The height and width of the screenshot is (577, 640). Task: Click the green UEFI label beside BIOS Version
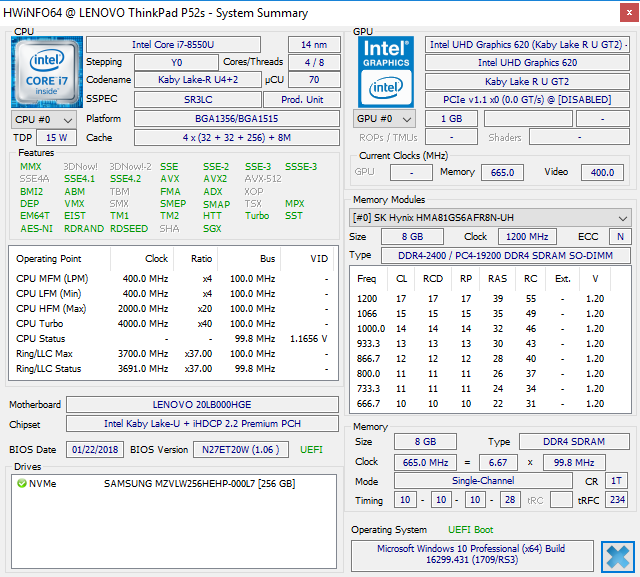point(311,450)
